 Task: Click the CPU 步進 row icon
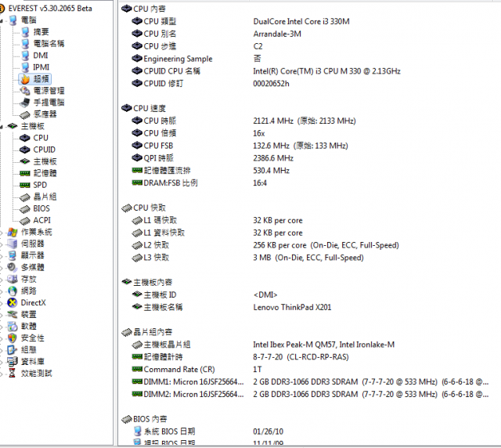137,46
